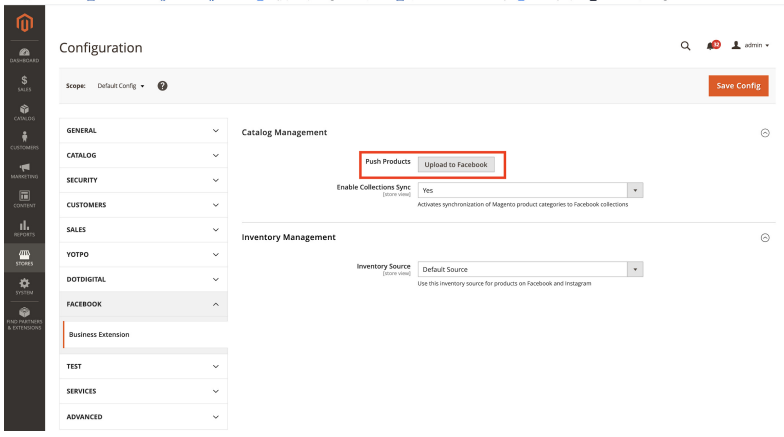Image resolution: width=784 pixels, height=437 pixels.
Task: Expand the SALES config section
Action: [x=143, y=230]
